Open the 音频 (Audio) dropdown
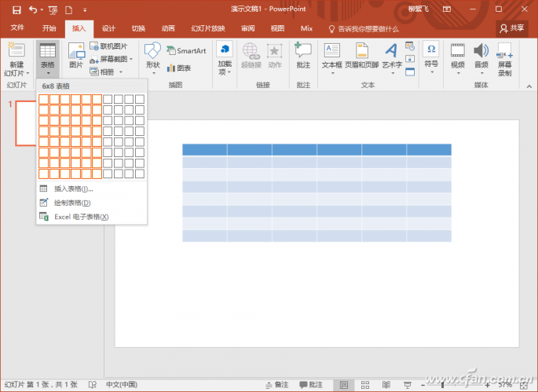 (481, 58)
